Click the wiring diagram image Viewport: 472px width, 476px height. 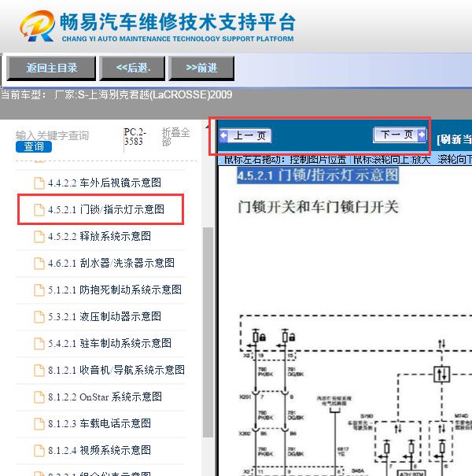[x=356, y=395]
